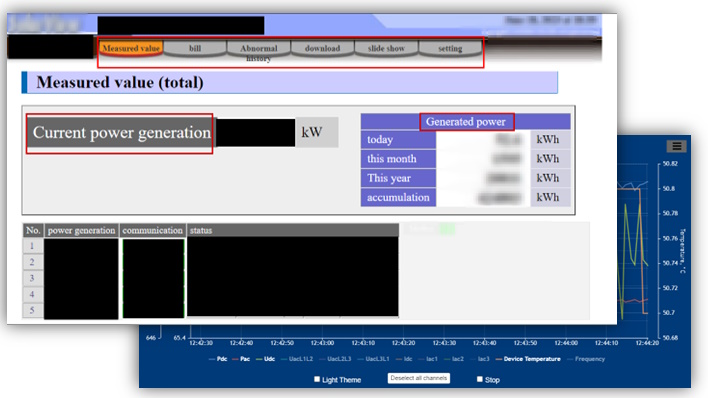708x398 pixels.
Task: Go to the download tab
Action: [x=322, y=48]
